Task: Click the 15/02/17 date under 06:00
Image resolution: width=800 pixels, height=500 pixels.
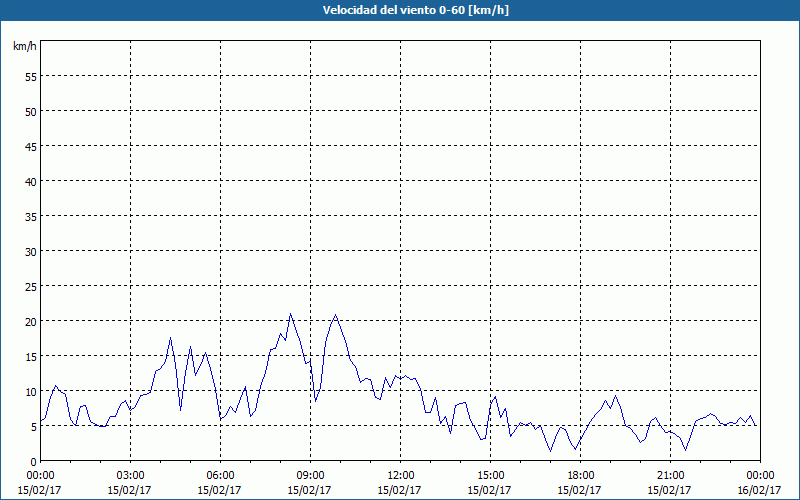Action: click(219, 490)
